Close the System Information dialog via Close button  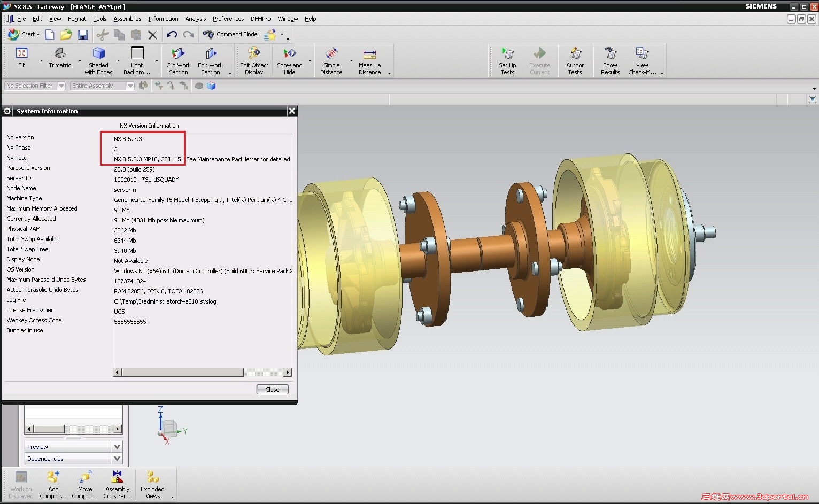click(x=272, y=389)
